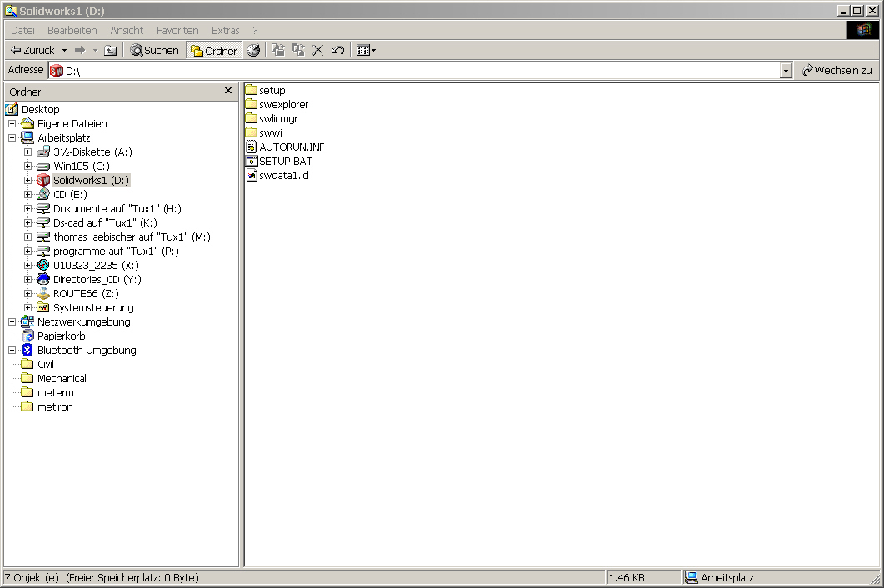Select the AUTORUN.INF file
Image resolution: width=884 pixels, height=588 pixels.
point(291,147)
